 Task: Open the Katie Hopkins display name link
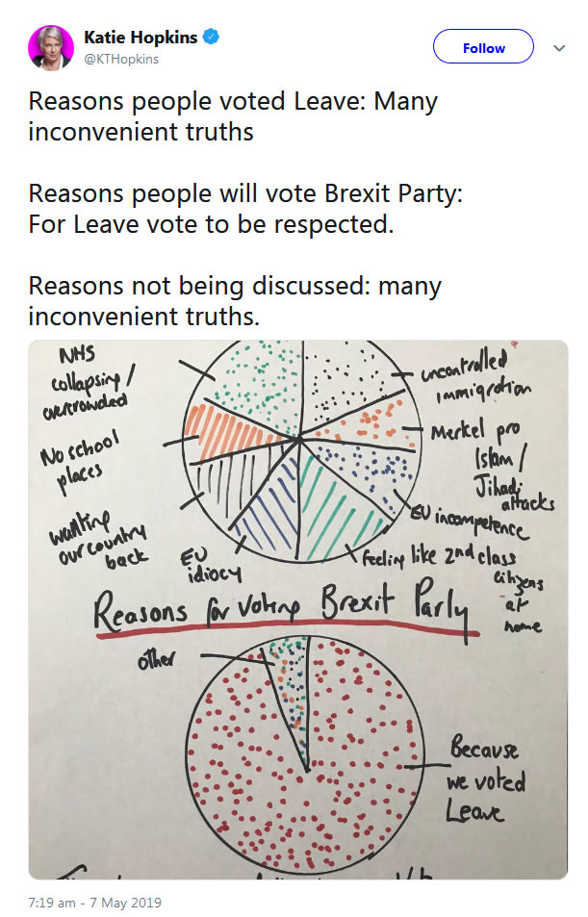[141, 38]
